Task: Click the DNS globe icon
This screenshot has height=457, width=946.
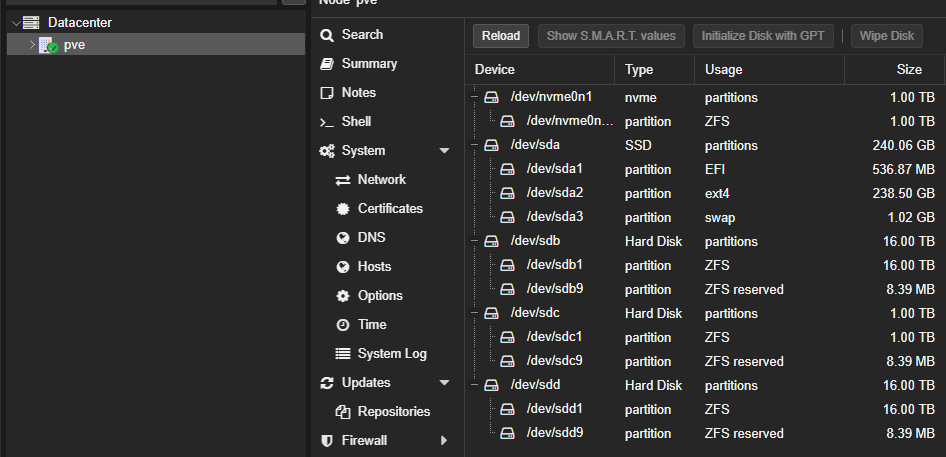Action: (x=343, y=238)
